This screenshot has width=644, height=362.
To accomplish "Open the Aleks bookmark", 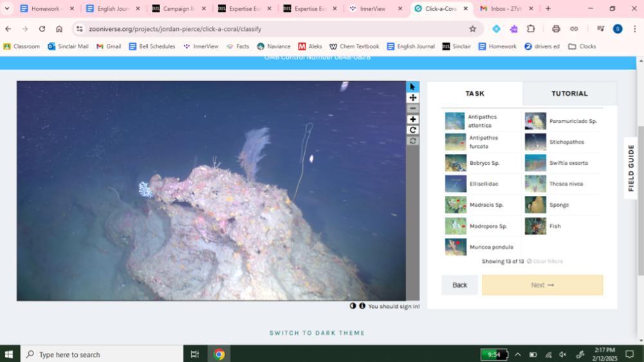I will pos(310,46).
